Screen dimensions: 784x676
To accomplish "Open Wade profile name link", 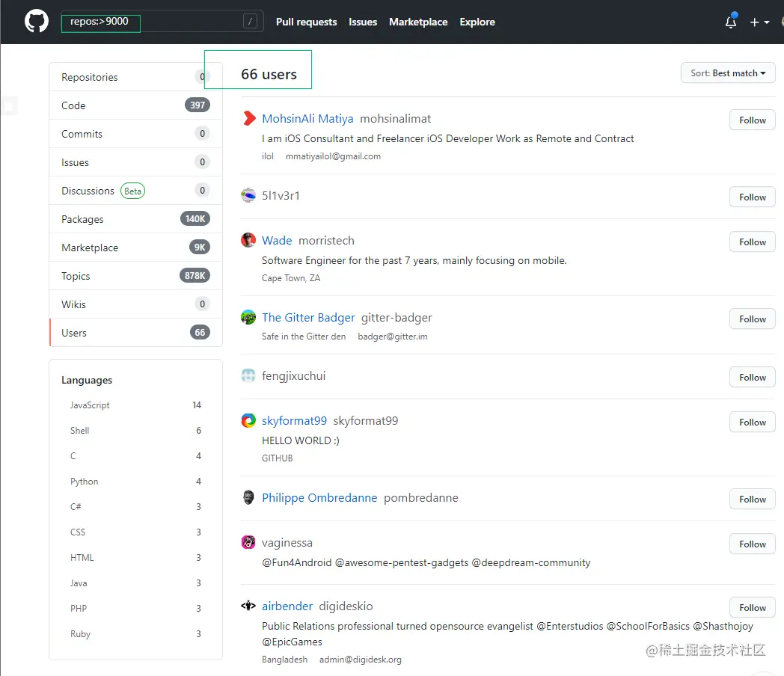I will [277, 240].
